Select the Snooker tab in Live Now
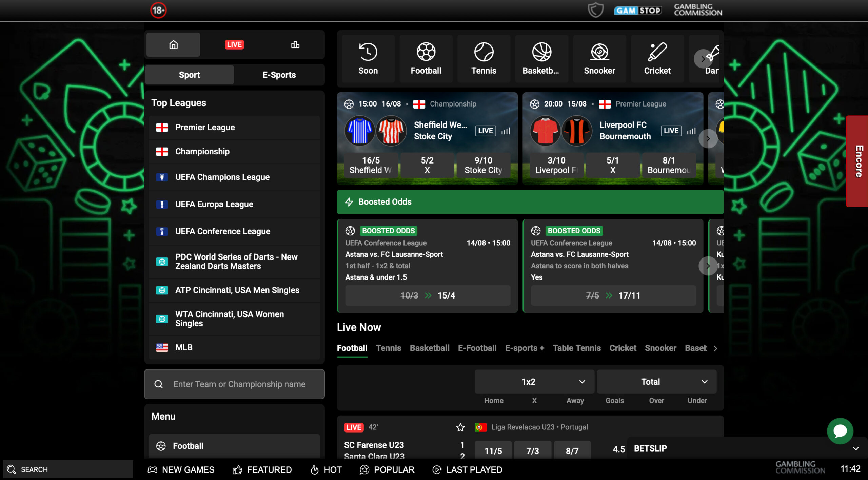The height and width of the screenshot is (480, 868). pos(660,348)
